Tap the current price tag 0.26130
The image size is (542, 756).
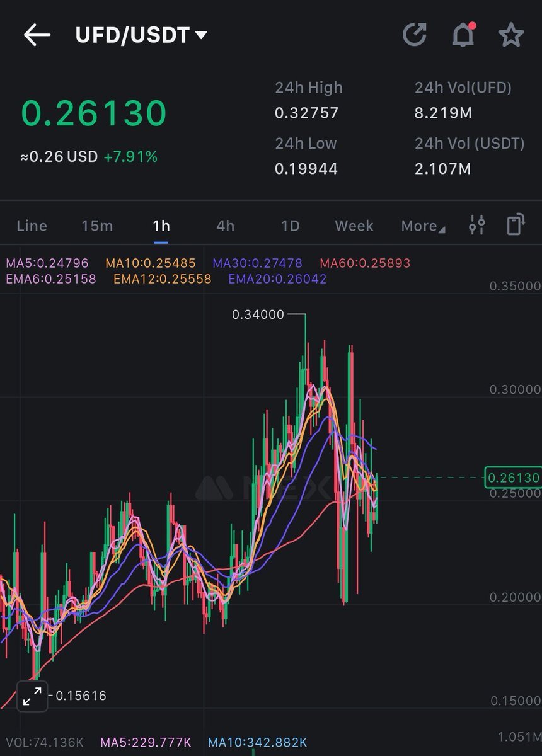coord(513,478)
